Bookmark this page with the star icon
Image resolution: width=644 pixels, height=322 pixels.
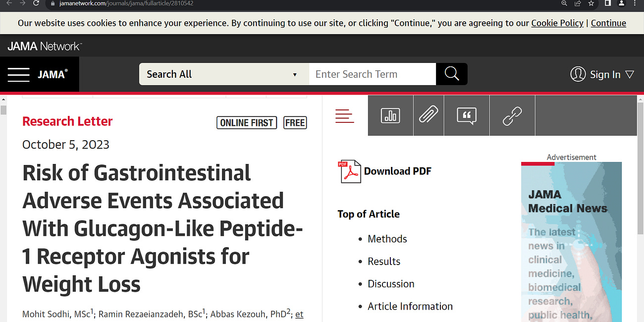(591, 3)
